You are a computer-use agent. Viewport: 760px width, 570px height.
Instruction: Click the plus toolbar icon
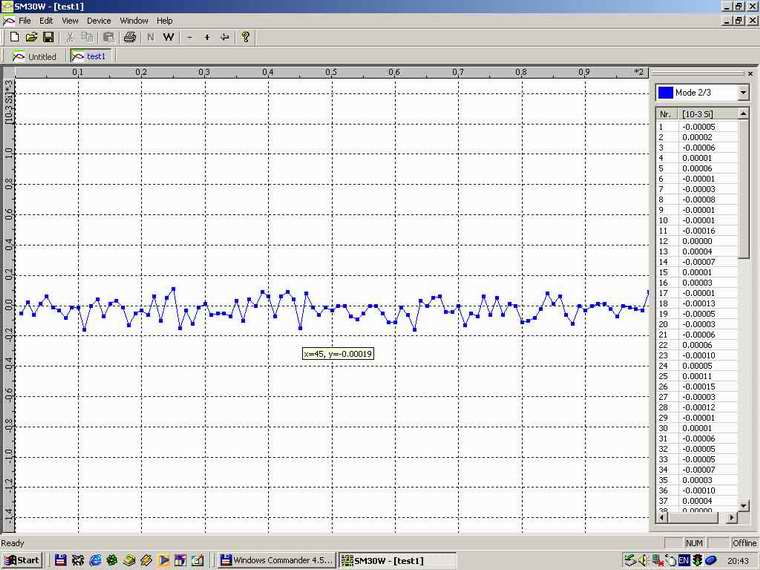[x=207, y=37]
